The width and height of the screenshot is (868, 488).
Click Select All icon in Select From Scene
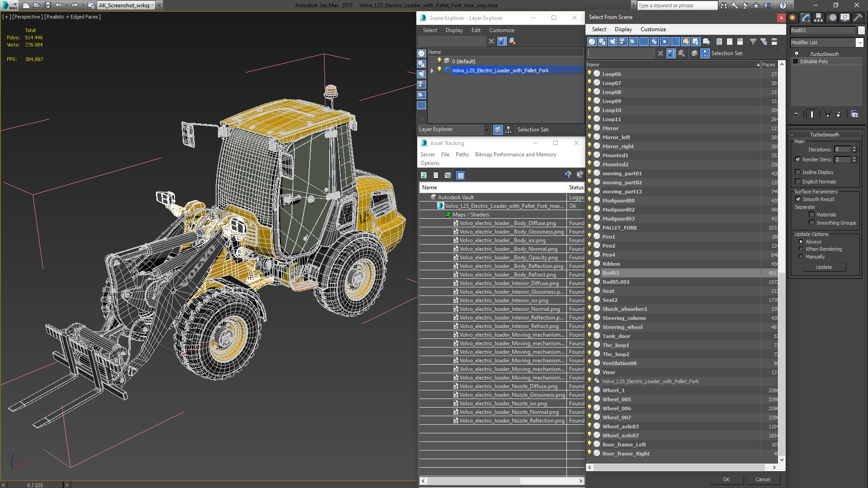(x=719, y=42)
